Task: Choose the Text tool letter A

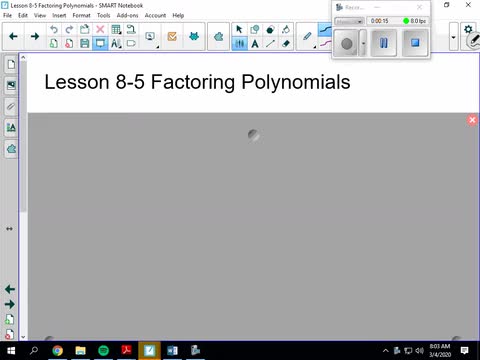Action: click(255, 43)
